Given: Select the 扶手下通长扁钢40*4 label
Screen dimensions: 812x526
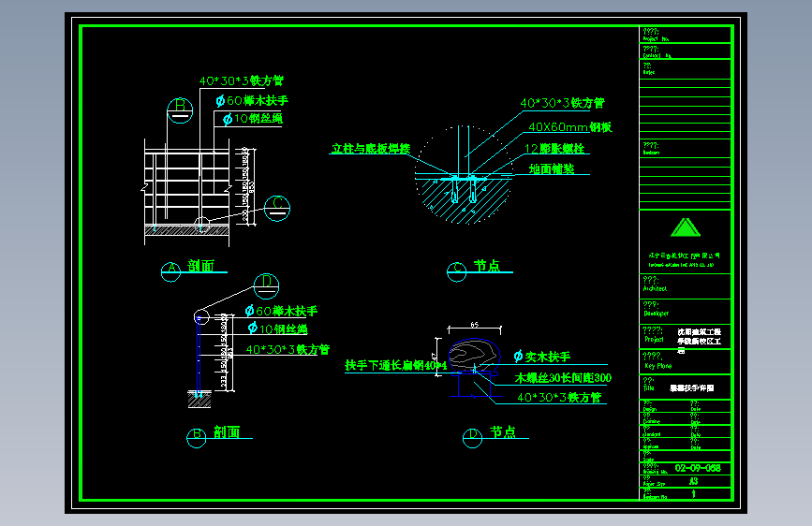Looking at the screenshot, I should point(396,366).
